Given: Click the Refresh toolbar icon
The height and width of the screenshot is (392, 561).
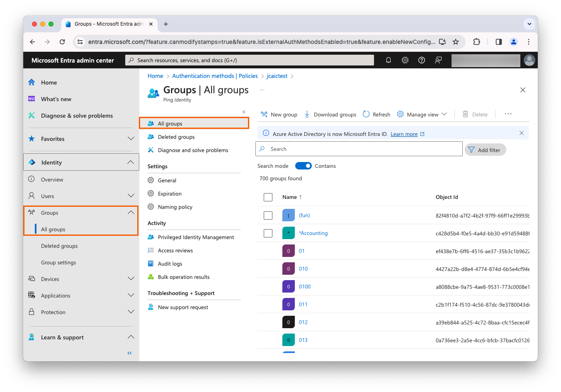Looking at the screenshot, I should [x=366, y=114].
